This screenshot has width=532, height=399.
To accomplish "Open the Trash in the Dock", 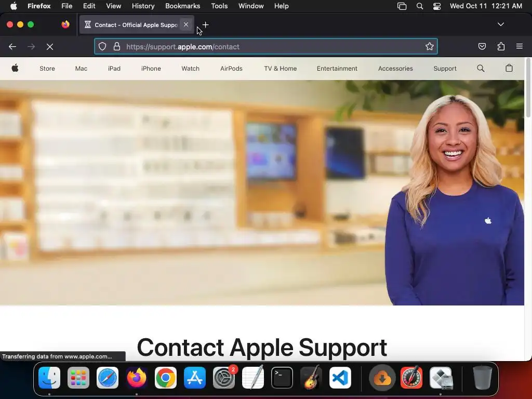I will point(482,378).
